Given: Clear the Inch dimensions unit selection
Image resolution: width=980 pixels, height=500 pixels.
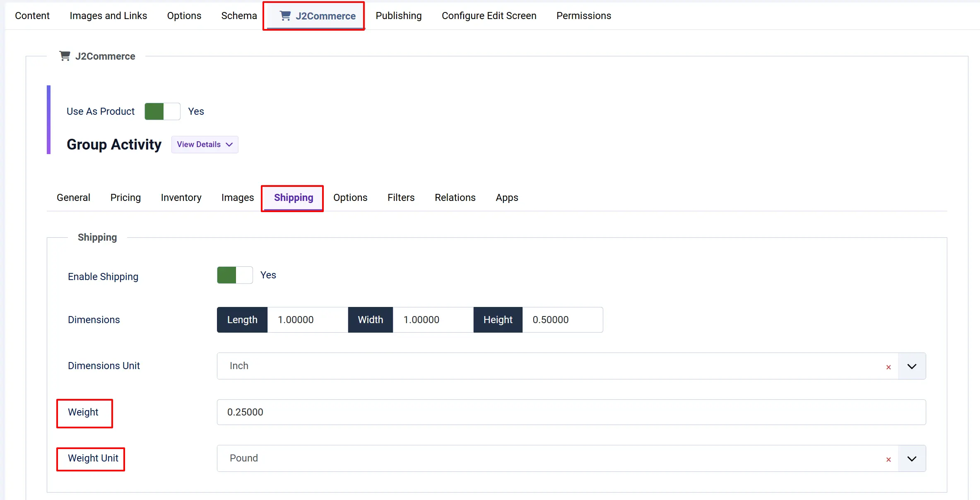Looking at the screenshot, I should (889, 367).
